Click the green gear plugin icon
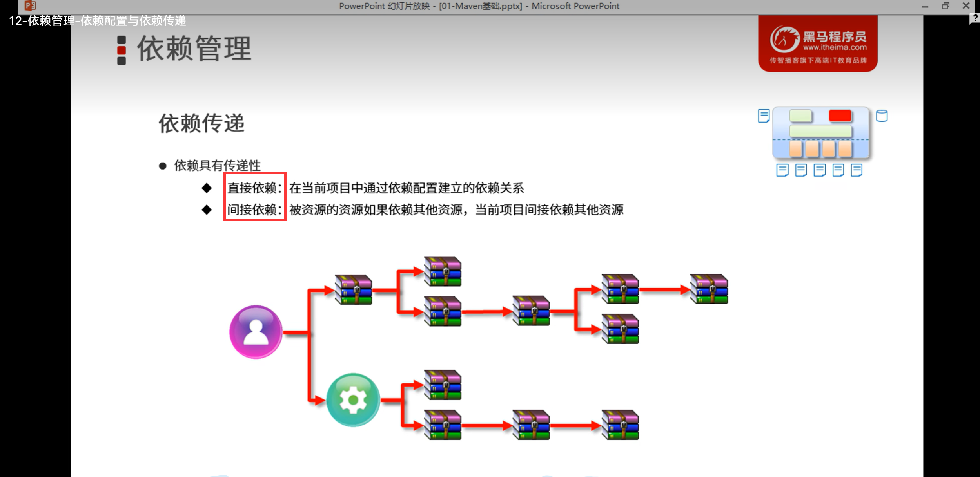The height and width of the screenshot is (477, 980). (353, 399)
